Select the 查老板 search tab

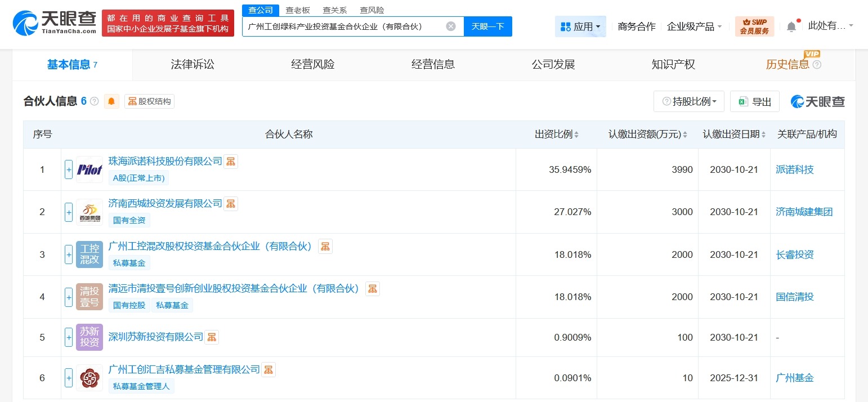point(297,10)
